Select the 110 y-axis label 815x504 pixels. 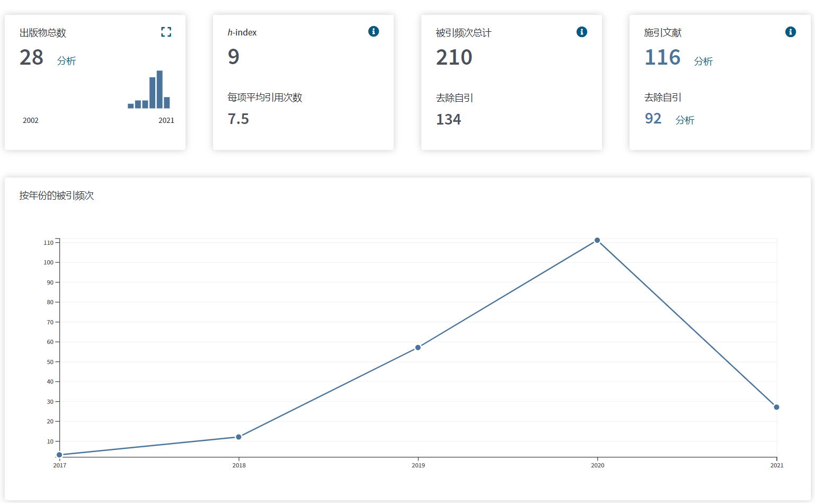[49, 243]
